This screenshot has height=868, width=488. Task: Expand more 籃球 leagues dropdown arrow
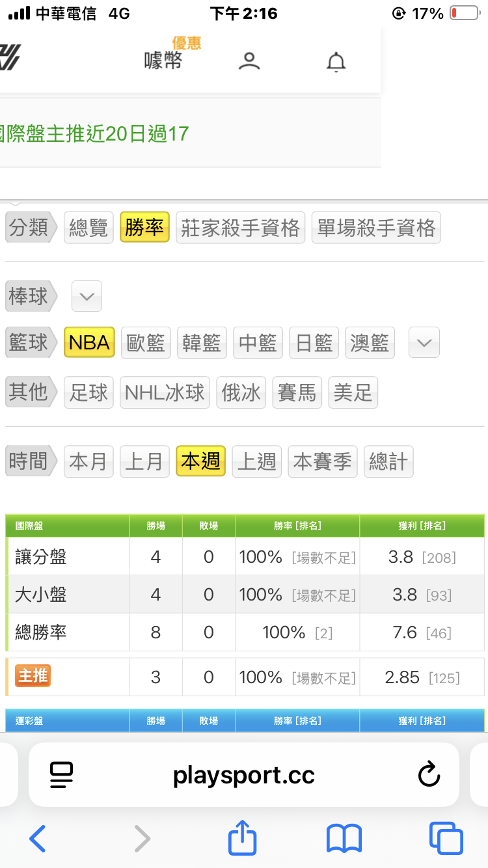424,342
